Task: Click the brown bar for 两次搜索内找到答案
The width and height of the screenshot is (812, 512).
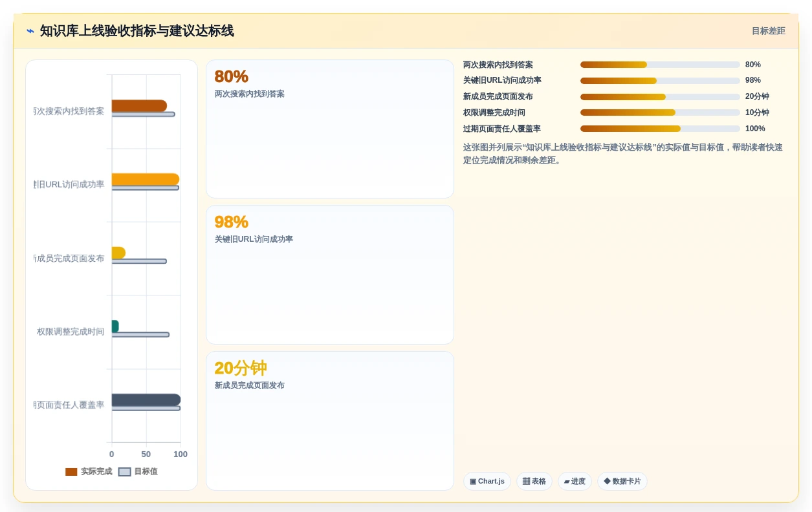Action: [x=139, y=106]
